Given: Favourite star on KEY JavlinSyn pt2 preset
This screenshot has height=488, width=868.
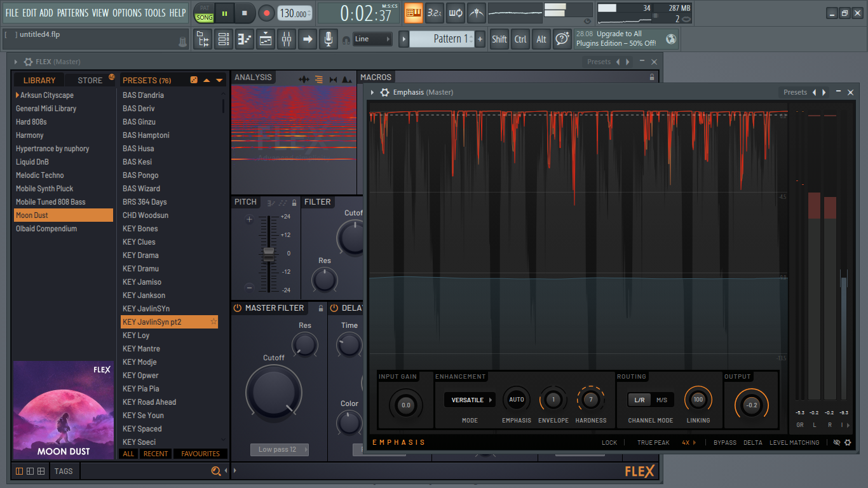Looking at the screenshot, I should (x=214, y=322).
